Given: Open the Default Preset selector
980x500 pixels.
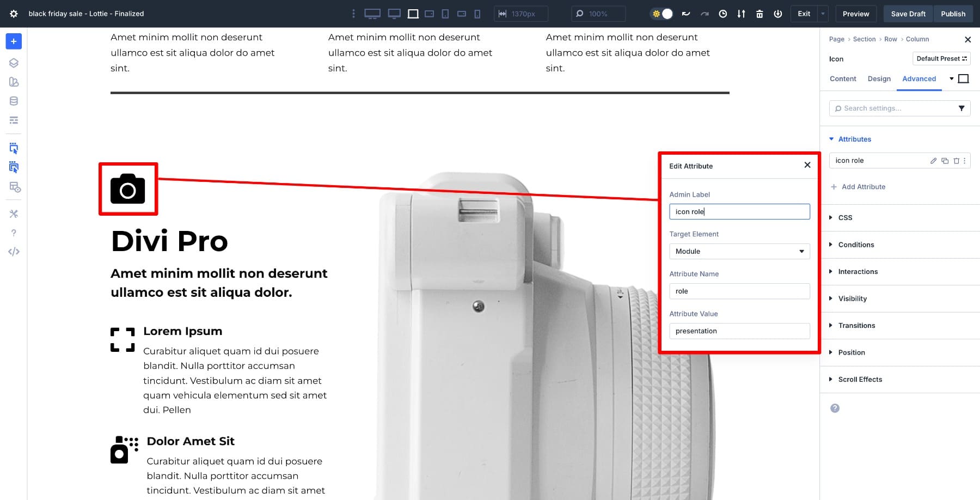Looking at the screenshot, I should [x=941, y=58].
